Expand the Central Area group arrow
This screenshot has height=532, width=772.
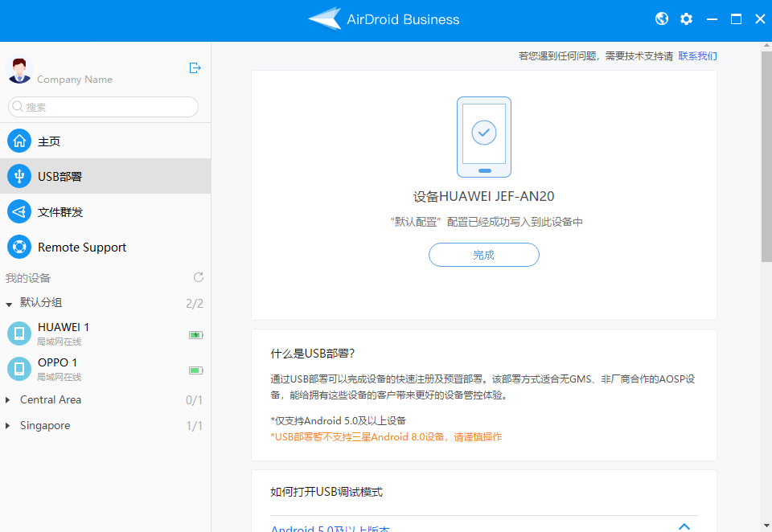pyautogui.click(x=7, y=400)
